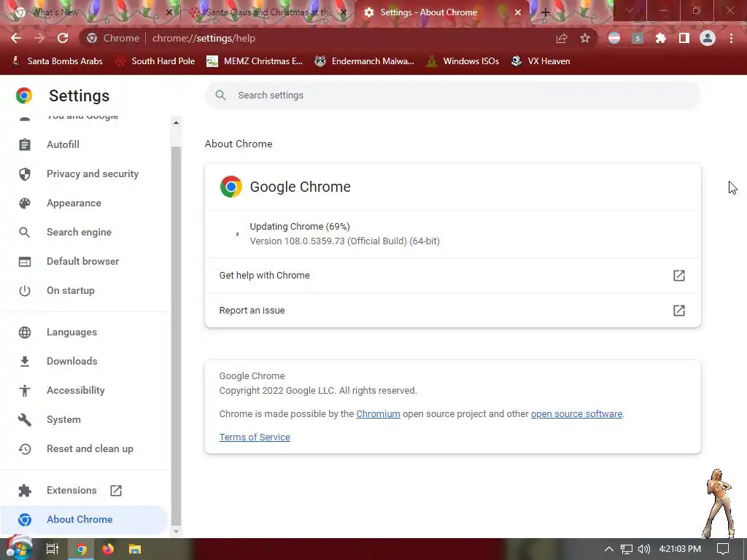The image size is (747, 560).
Task: Open the profile avatar icon
Action: pos(708,38)
